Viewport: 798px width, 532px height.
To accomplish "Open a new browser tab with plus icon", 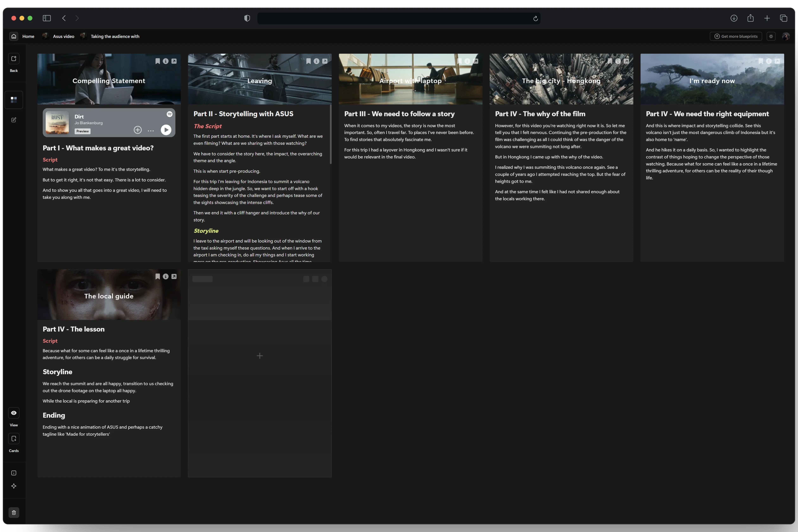I will coord(767,18).
